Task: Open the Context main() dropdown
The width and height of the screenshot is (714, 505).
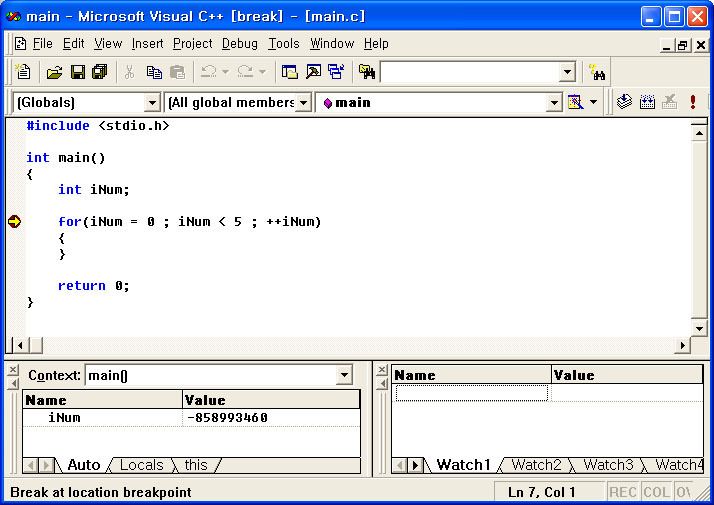Action: point(344,376)
